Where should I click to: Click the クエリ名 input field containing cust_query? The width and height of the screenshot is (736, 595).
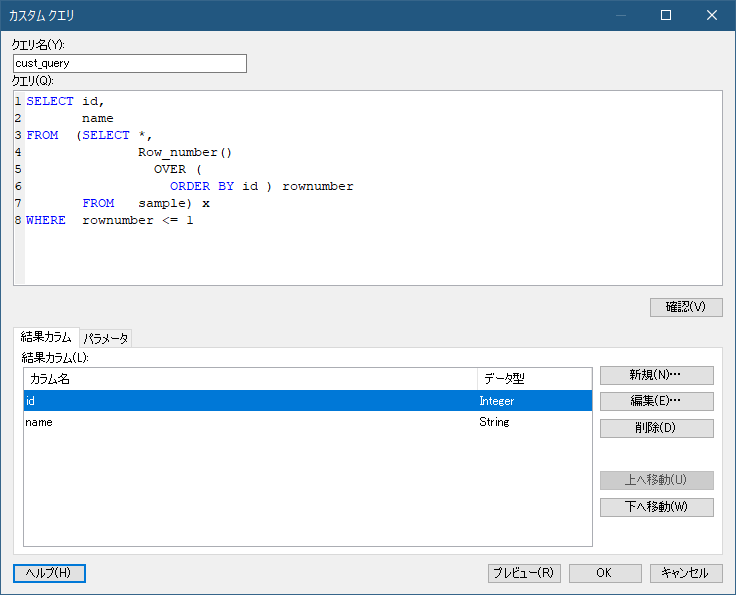[130, 63]
